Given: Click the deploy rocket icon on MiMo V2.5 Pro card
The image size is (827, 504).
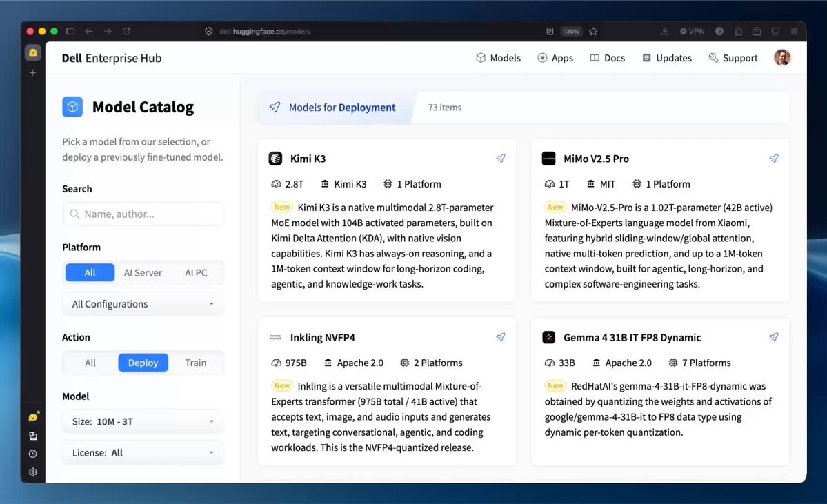Looking at the screenshot, I should click(774, 158).
